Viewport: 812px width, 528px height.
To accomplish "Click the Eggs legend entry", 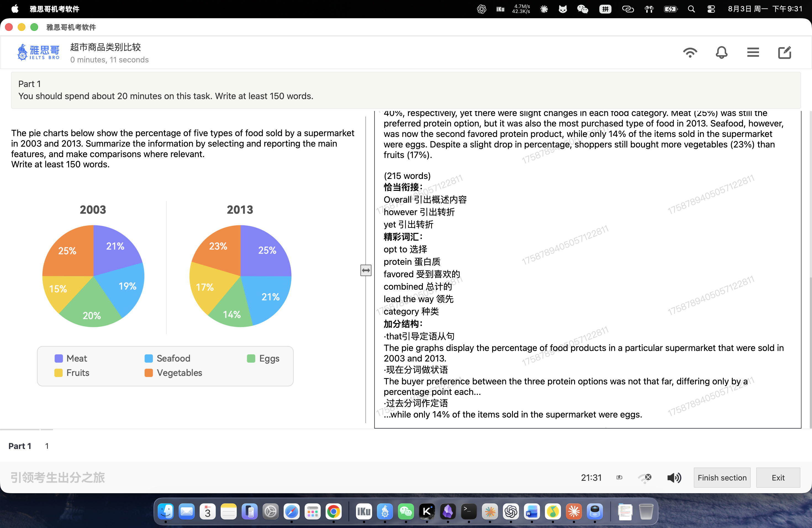I will click(x=263, y=358).
